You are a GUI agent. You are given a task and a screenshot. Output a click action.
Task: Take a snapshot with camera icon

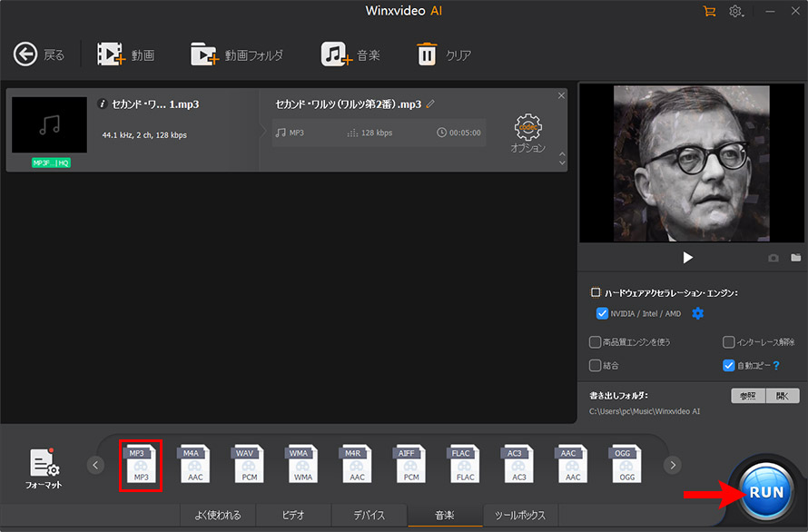(x=774, y=258)
